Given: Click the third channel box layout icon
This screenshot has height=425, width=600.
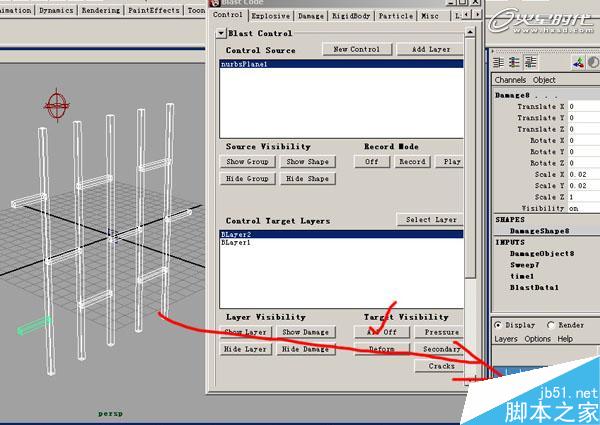Looking at the screenshot, I should tap(530, 62).
